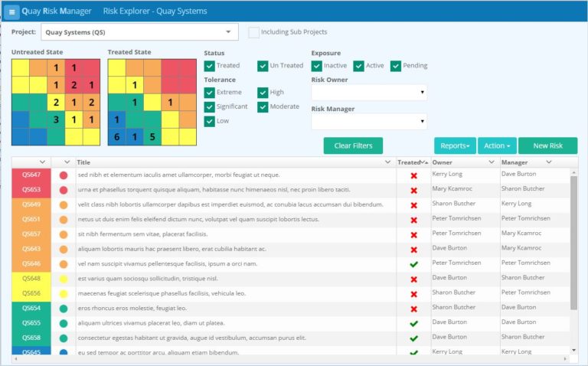Open the Action menu
588x366 pixels.
(x=497, y=146)
